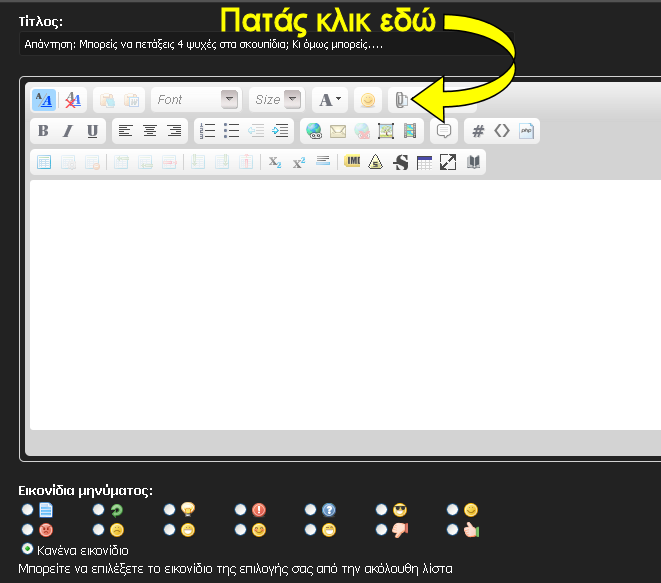Apply strikethrough with the S icon

click(400, 162)
